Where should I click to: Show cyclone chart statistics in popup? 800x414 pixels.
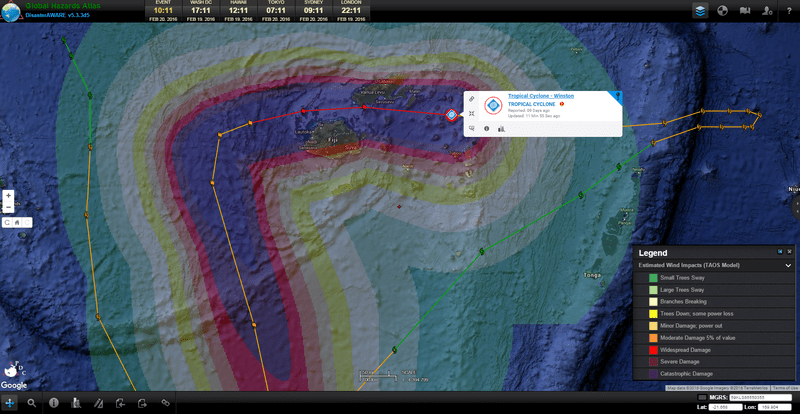[x=501, y=128]
